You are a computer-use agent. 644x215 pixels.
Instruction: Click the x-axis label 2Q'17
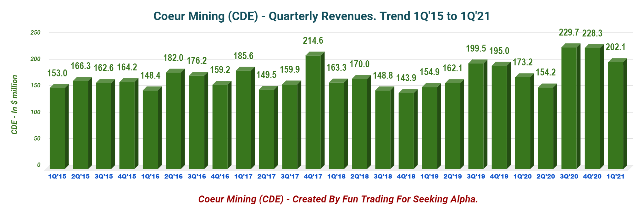point(267,177)
